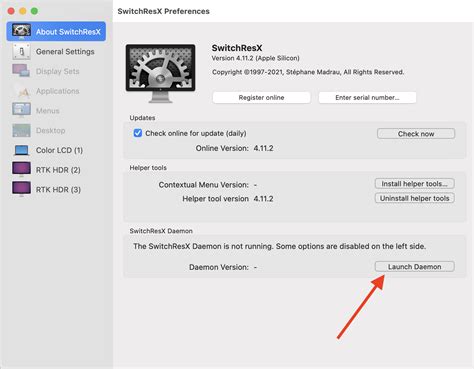Screen dimensions: 474x369
Task: Click the Version 4.11.2 (Apple Silicon) text
Action: pyautogui.click(x=256, y=58)
